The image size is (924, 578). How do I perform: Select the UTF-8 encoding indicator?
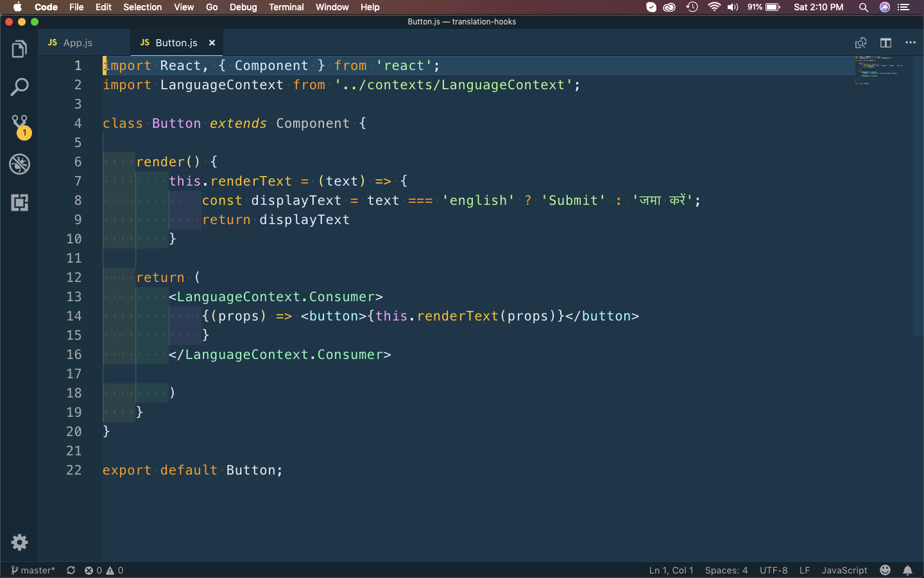pos(773,570)
